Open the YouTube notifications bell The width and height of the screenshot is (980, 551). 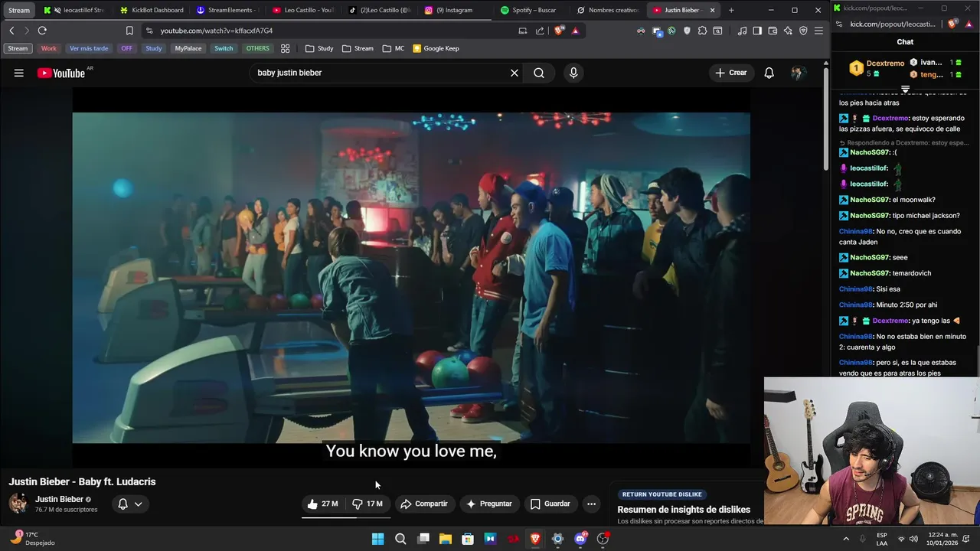click(769, 73)
